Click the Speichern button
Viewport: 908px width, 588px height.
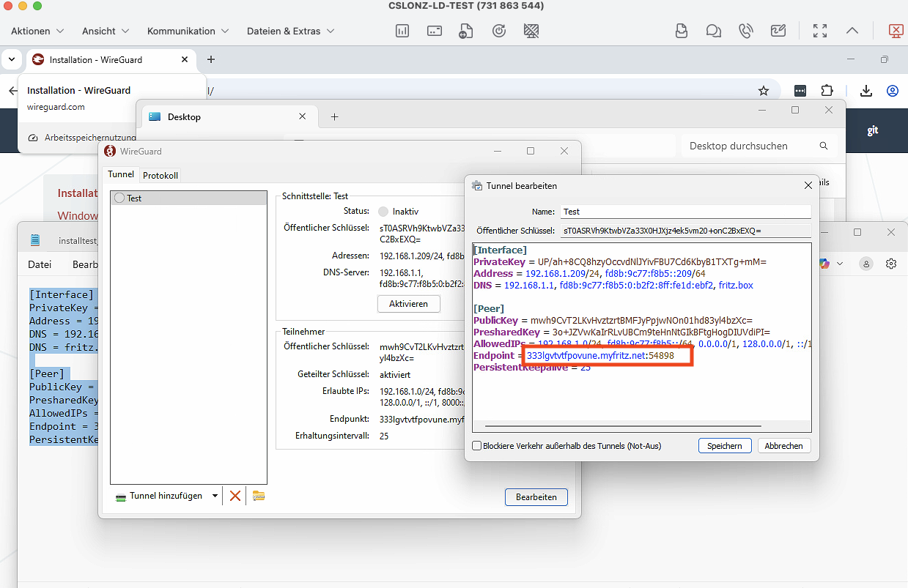point(725,445)
